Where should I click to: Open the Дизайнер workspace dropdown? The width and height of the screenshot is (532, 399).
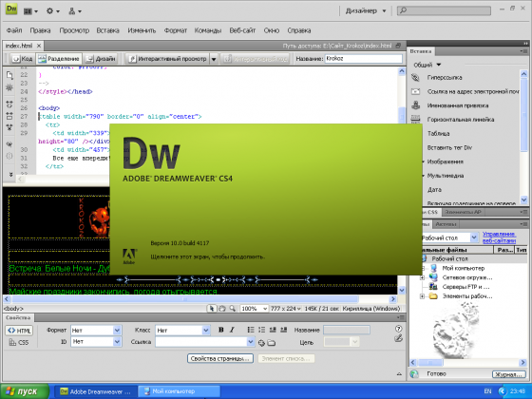click(x=366, y=10)
